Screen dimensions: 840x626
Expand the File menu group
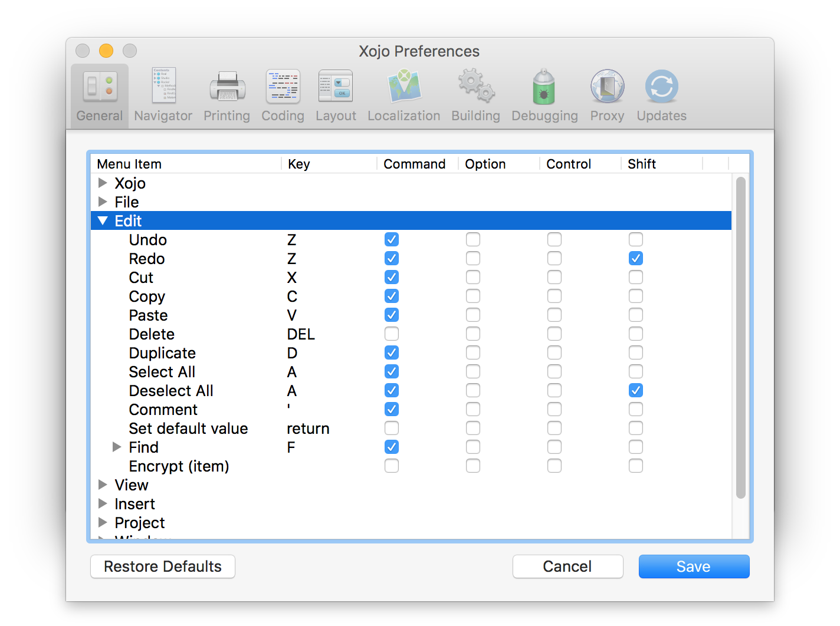[x=103, y=202]
